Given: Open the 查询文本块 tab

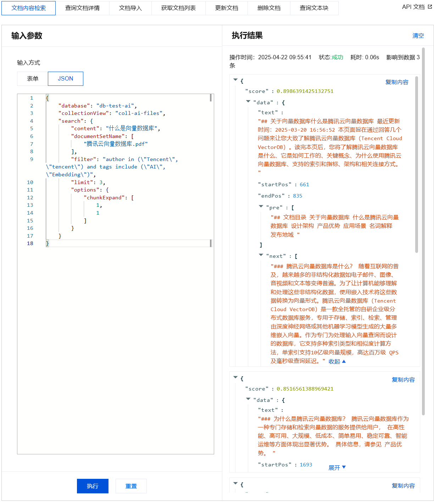Looking at the screenshot, I should click(314, 8).
